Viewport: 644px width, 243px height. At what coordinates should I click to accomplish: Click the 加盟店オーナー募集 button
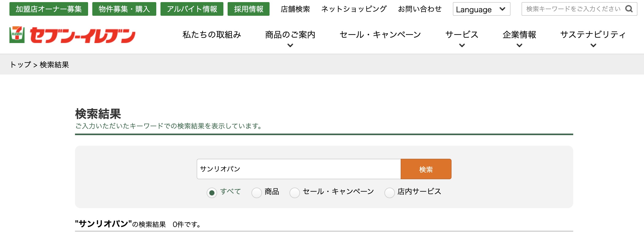coord(49,9)
